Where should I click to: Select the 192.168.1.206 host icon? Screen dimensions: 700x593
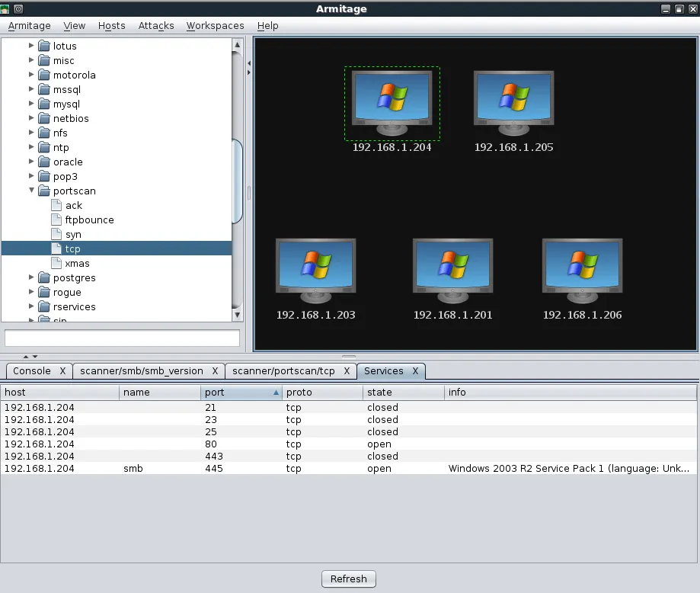coord(582,269)
